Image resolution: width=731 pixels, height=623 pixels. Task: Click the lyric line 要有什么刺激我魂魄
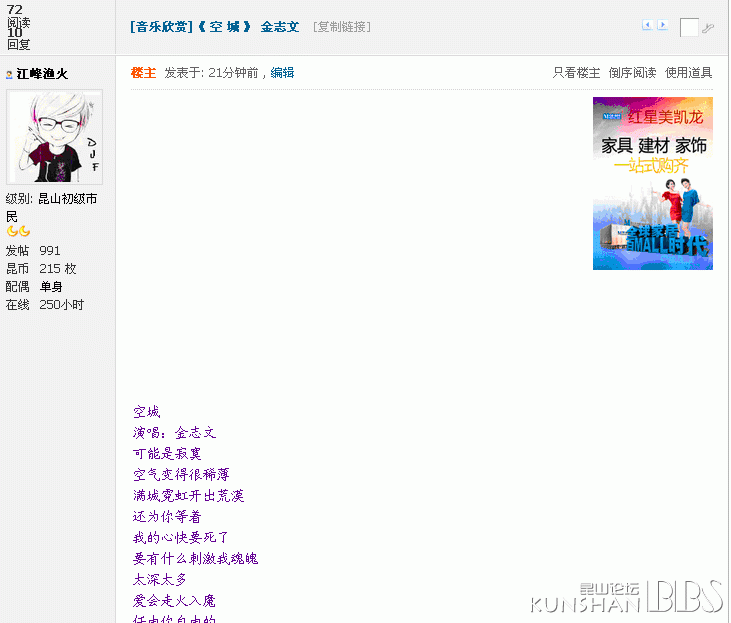pyautogui.click(x=195, y=559)
